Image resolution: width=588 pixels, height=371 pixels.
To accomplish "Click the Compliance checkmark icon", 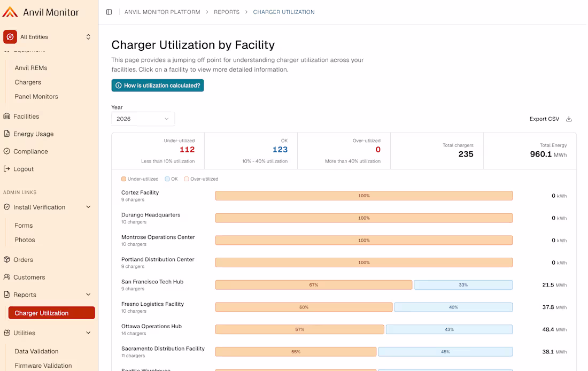I will 7,151.
